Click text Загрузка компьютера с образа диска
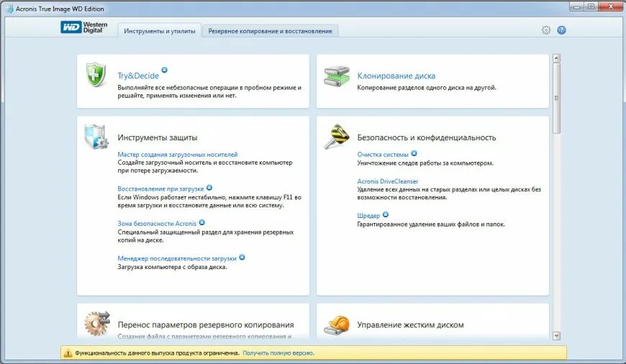This screenshot has width=626, height=364. click(x=172, y=267)
